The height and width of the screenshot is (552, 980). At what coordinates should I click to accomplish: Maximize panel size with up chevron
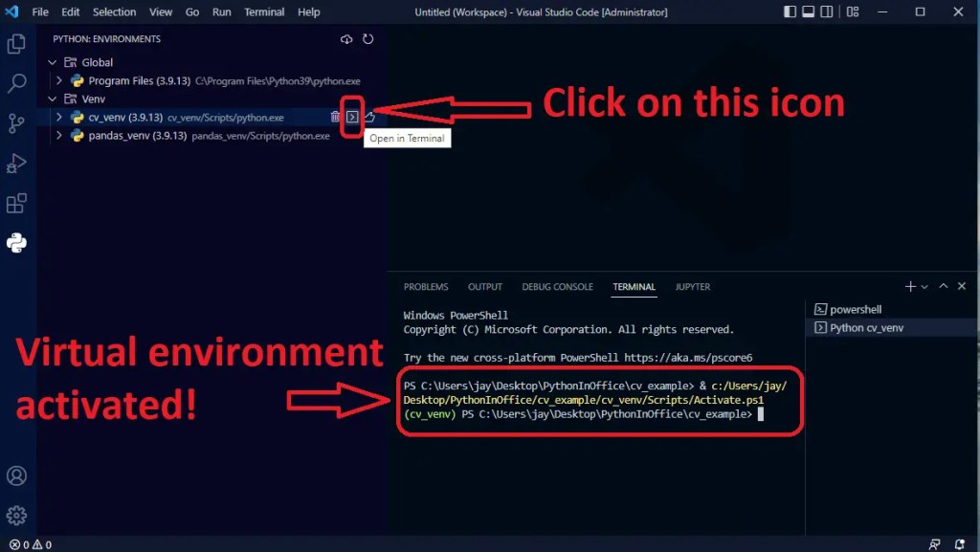pos(944,286)
